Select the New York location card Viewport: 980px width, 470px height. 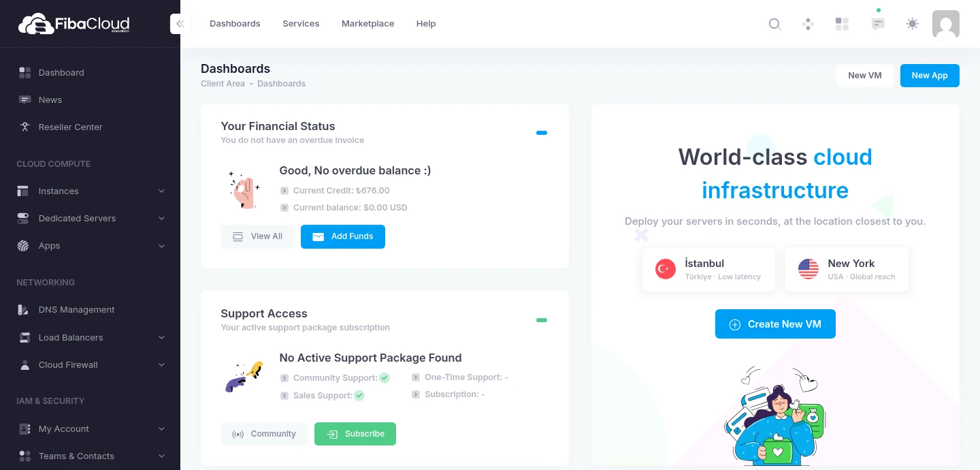point(847,270)
